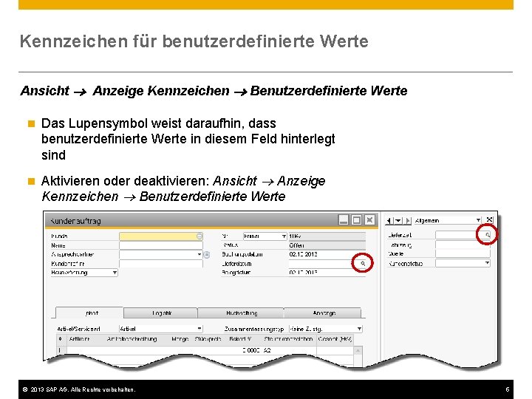The image size is (532, 399).
Task: Click into the Kundenref.-Nr. input field
Action: [161, 263]
